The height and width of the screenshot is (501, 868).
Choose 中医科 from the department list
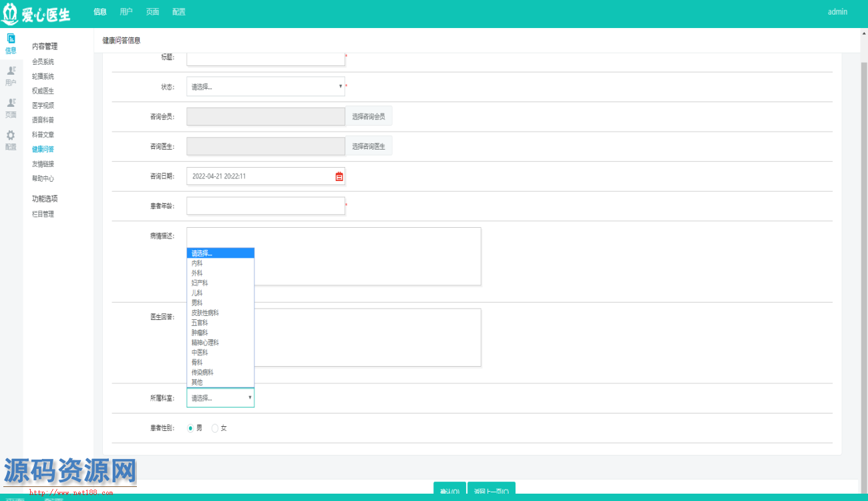click(220, 352)
